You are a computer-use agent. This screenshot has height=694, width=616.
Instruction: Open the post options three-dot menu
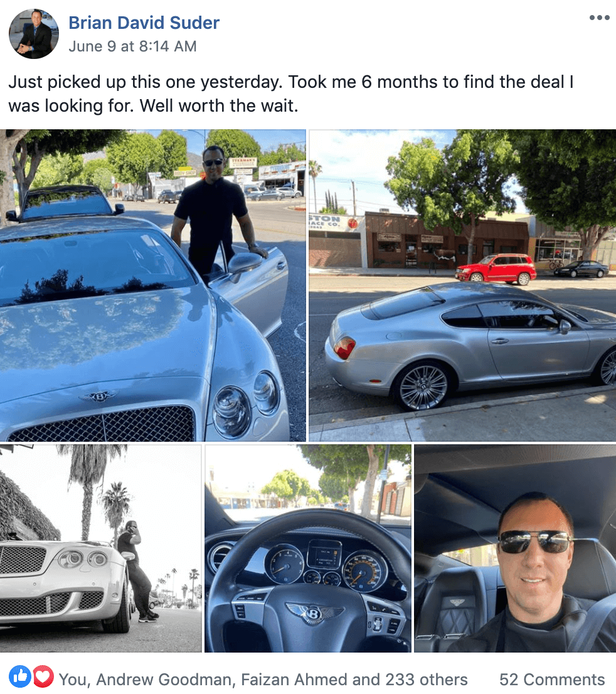click(599, 18)
